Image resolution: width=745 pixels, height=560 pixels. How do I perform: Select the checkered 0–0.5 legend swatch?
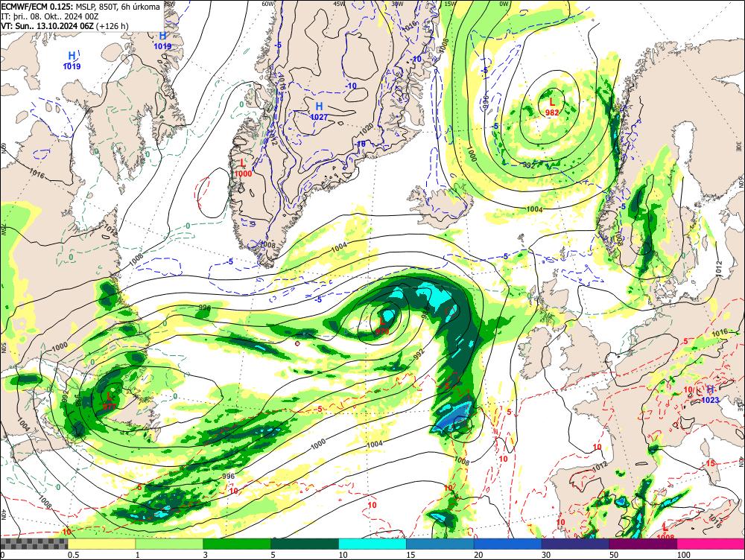coord(34,544)
